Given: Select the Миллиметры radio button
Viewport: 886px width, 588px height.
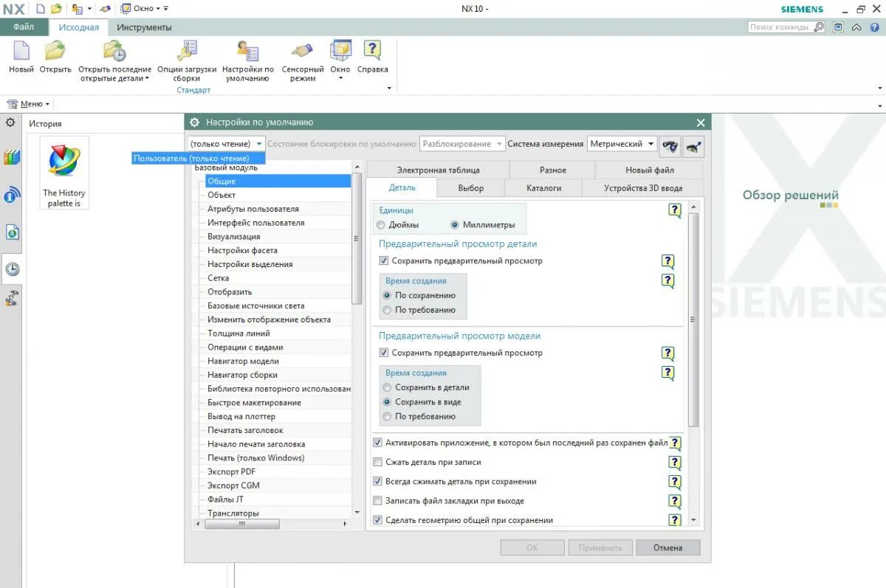Looking at the screenshot, I should 455,225.
